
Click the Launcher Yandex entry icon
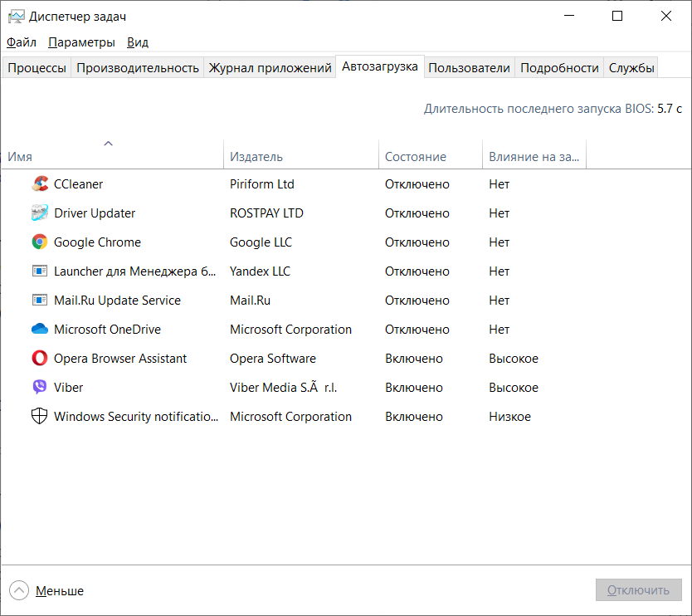[x=40, y=271]
